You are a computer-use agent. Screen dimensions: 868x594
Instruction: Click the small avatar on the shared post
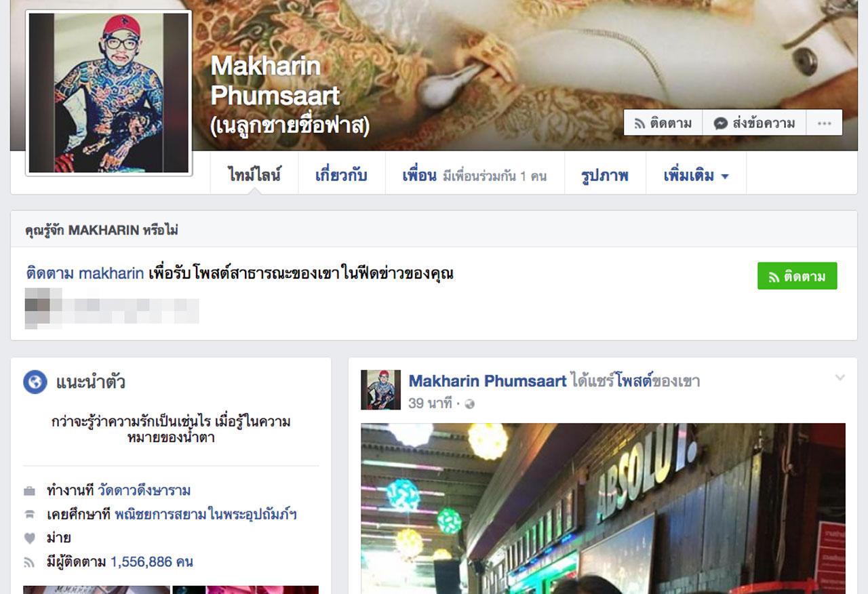coord(380,390)
